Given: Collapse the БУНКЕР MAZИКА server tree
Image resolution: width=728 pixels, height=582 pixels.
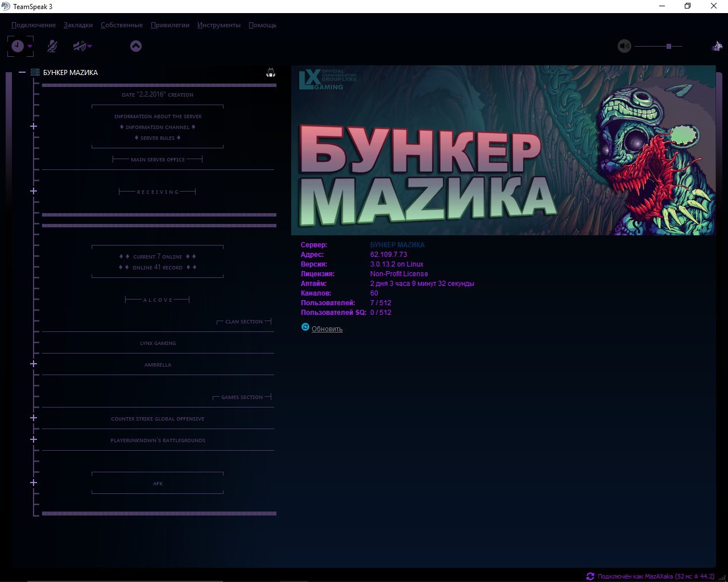Looking at the screenshot, I should (22, 72).
